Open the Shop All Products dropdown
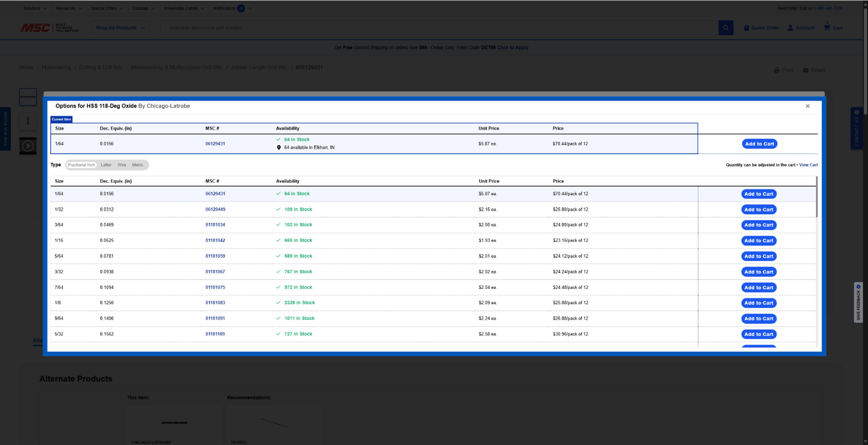The image size is (868, 445). [120, 28]
